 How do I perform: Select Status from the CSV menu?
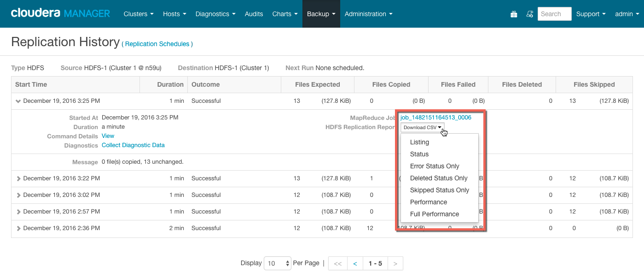click(x=419, y=154)
